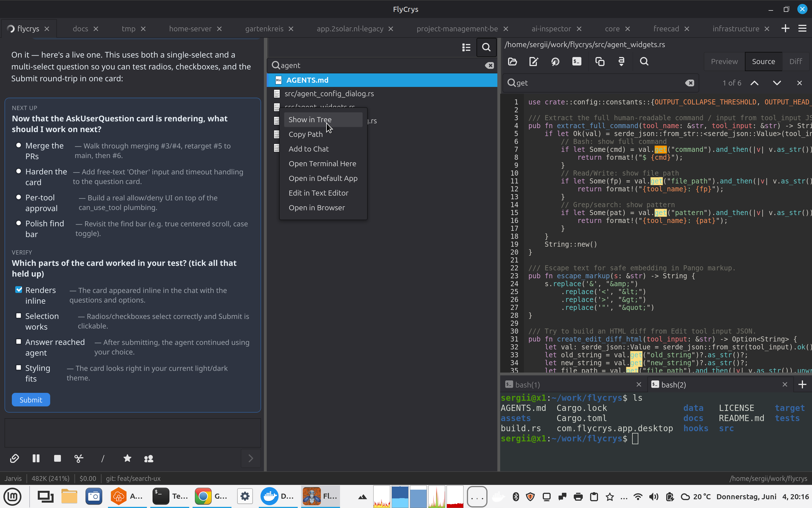The image size is (812, 508).
Task: Select AGENTS.md in search results
Action: [x=382, y=80]
